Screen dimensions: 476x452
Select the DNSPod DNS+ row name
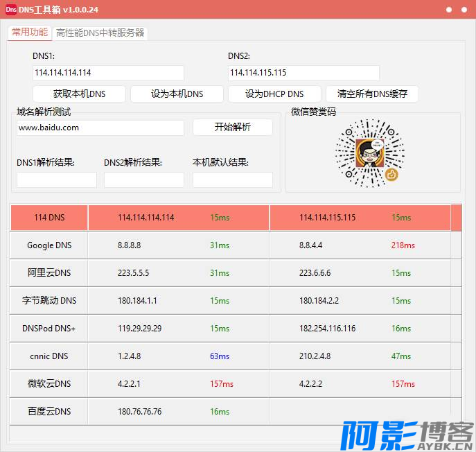click(49, 329)
